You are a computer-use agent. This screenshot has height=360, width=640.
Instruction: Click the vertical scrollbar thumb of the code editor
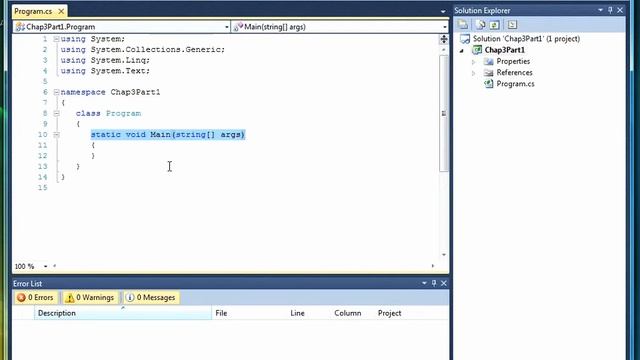(x=444, y=113)
